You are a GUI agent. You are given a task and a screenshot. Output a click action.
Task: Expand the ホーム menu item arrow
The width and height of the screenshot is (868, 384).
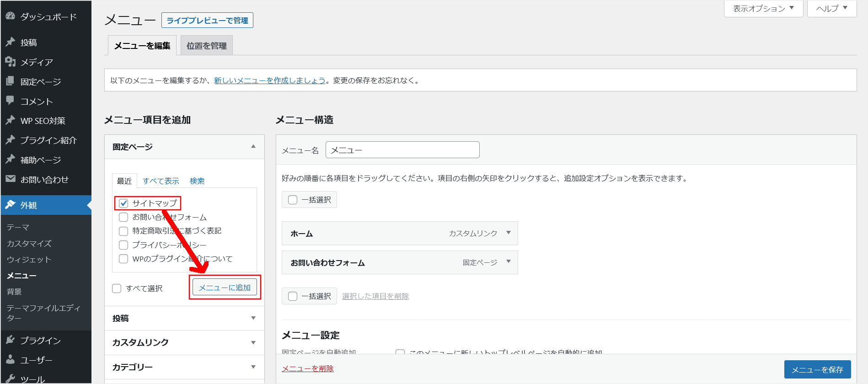tap(508, 233)
